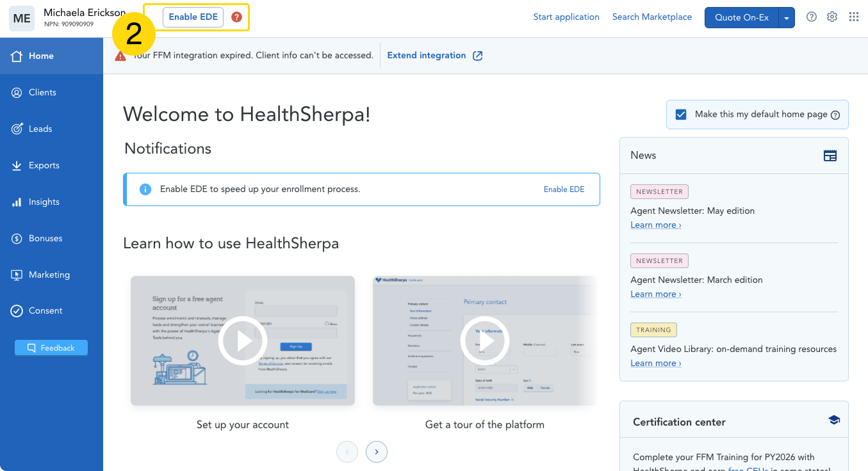
Task: Click the NEWSLETTER tag above March edition
Action: tap(659, 260)
